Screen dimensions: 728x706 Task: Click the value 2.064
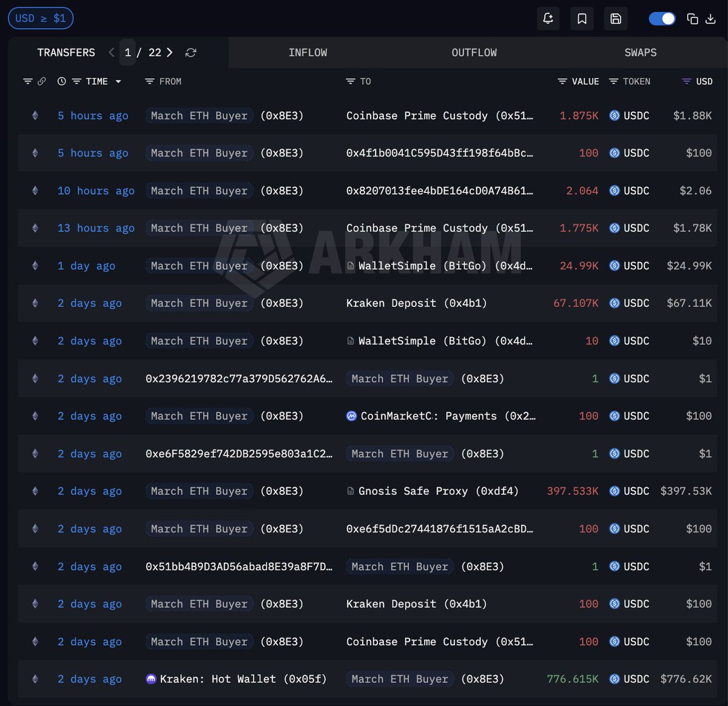point(582,190)
